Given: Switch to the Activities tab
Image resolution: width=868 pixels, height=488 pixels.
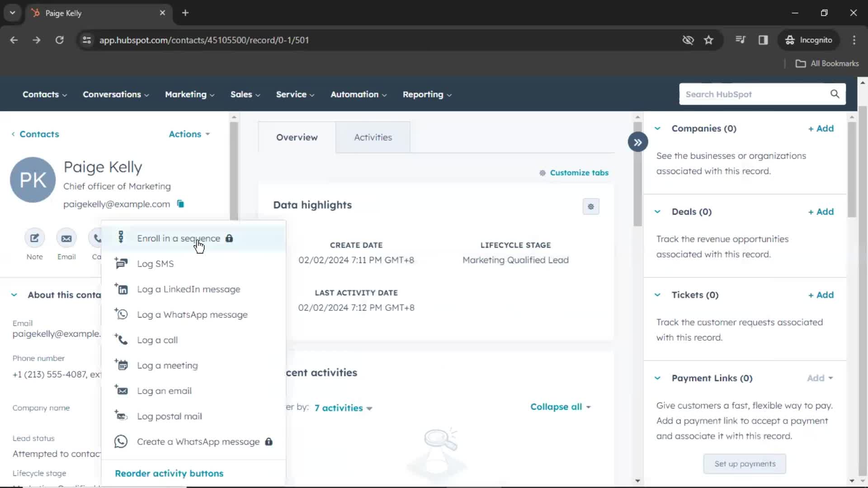Looking at the screenshot, I should 373,137.
